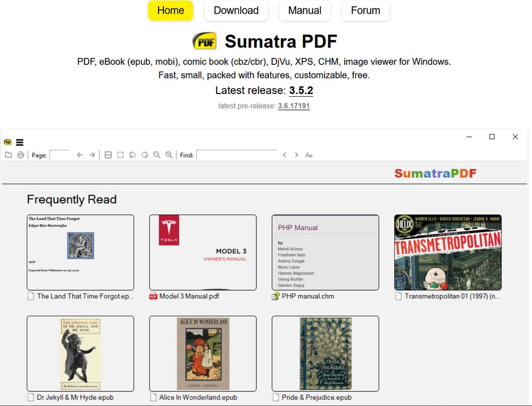Click the Open file folder icon
This screenshot has width=532, height=406.
click(x=9, y=155)
